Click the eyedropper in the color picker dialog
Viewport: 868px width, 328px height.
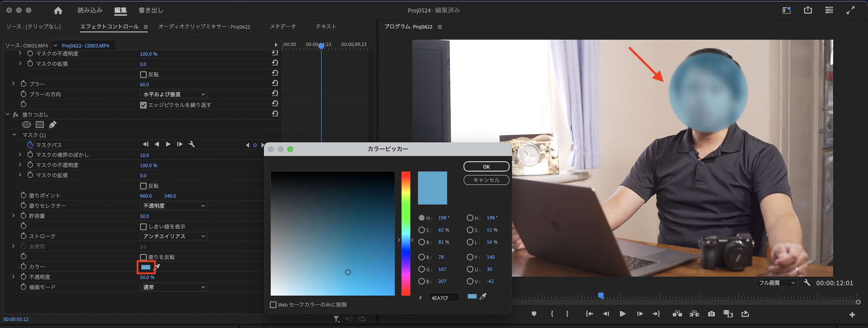(483, 297)
